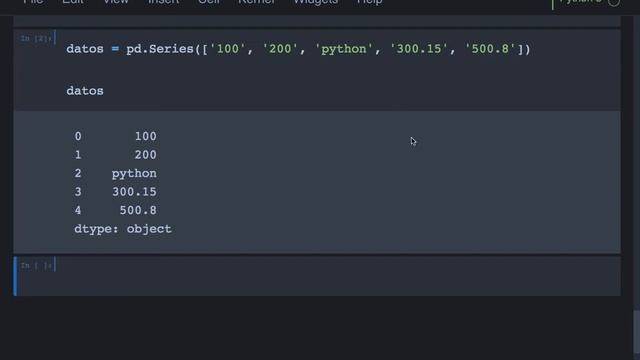Open the Kernel menu
The width and height of the screenshot is (640, 360).
coord(256,2)
